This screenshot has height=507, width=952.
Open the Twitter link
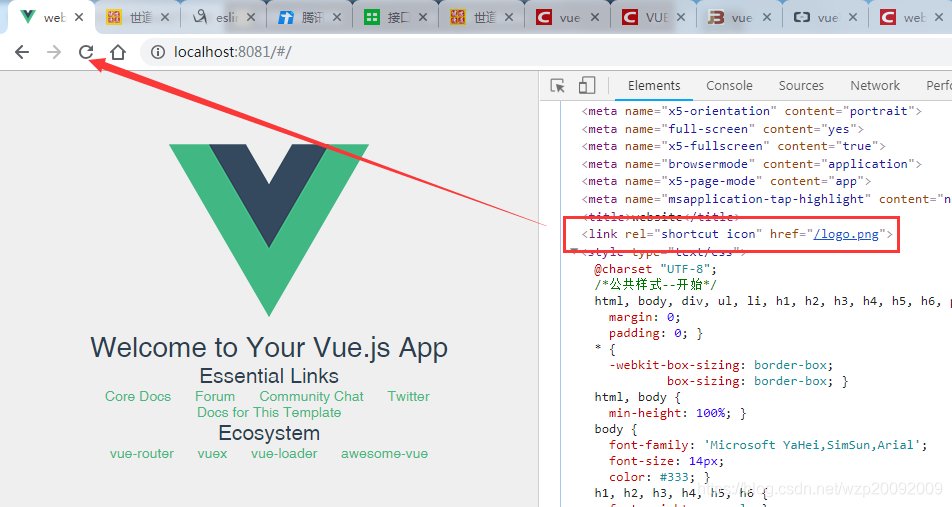(x=409, y=396)
